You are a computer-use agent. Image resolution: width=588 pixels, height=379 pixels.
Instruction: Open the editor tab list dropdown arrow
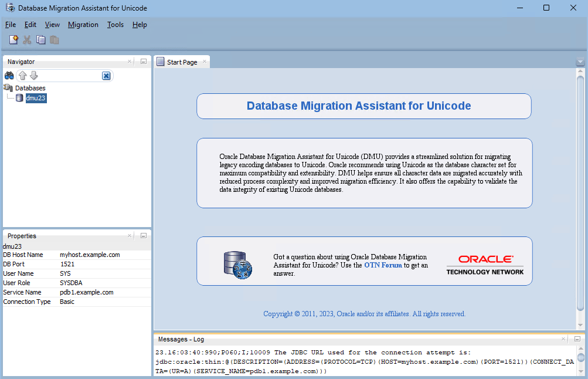[x=580, y=62]
